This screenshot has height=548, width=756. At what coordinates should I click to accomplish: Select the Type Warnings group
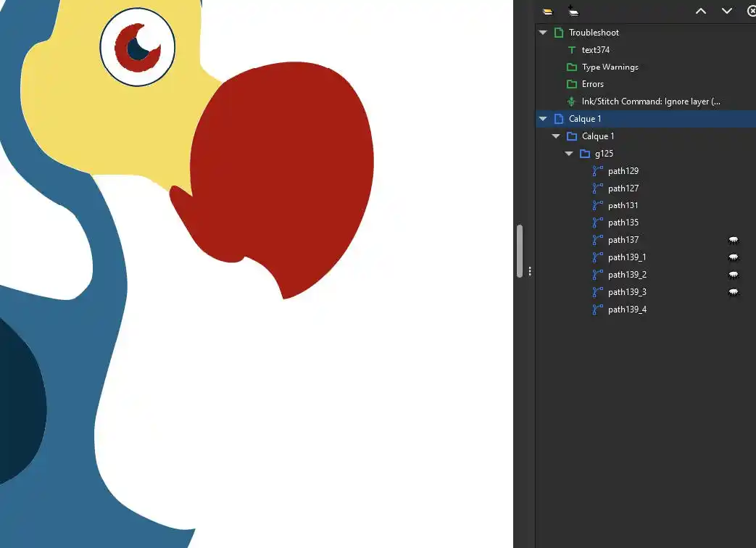(610, 67)
